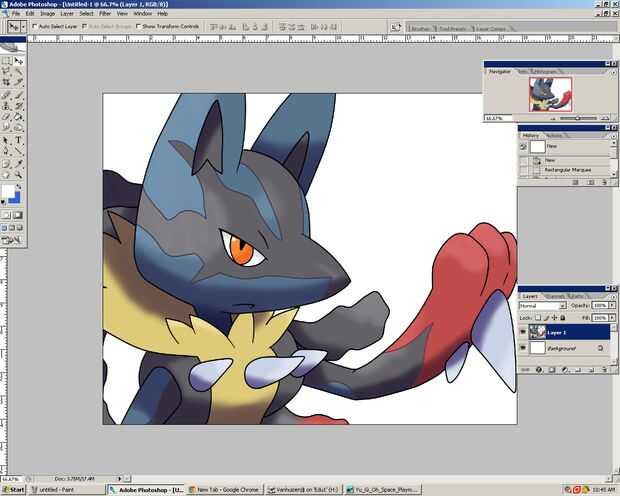The height and width of the screenshot is (496, 620).
Task: Select the Slice tool
Action: pyautogui.click(x=19, y=82)
